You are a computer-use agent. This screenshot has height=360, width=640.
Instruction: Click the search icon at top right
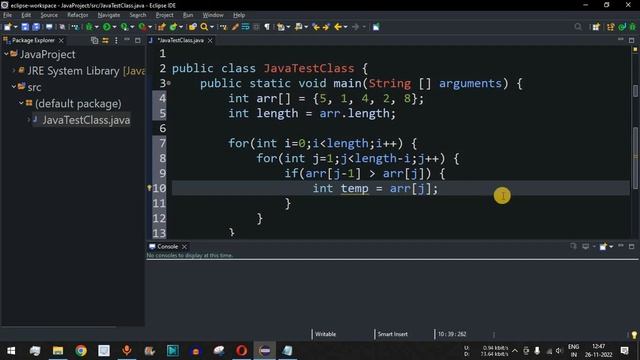tap(578, 27)
